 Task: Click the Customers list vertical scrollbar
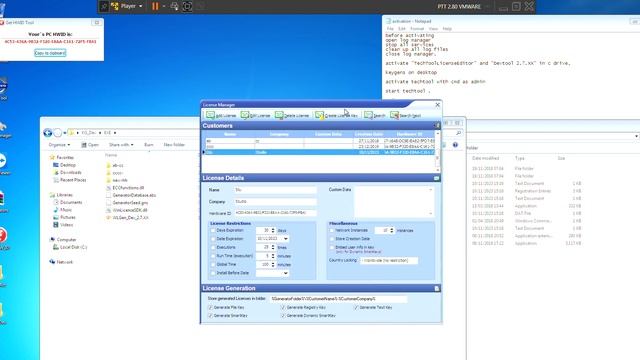(438, 151)
